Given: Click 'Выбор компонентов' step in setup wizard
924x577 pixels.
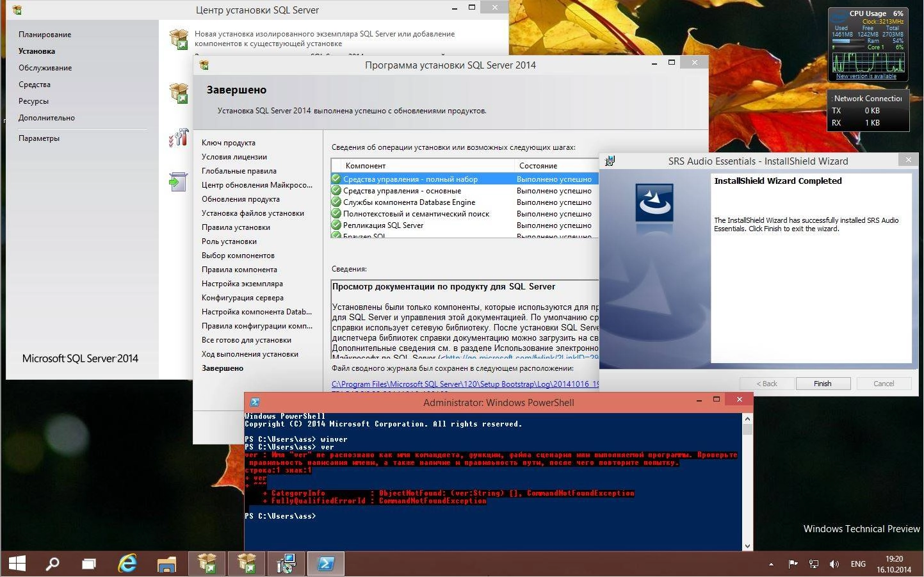Looking at the screenshot, I should 238,256.
